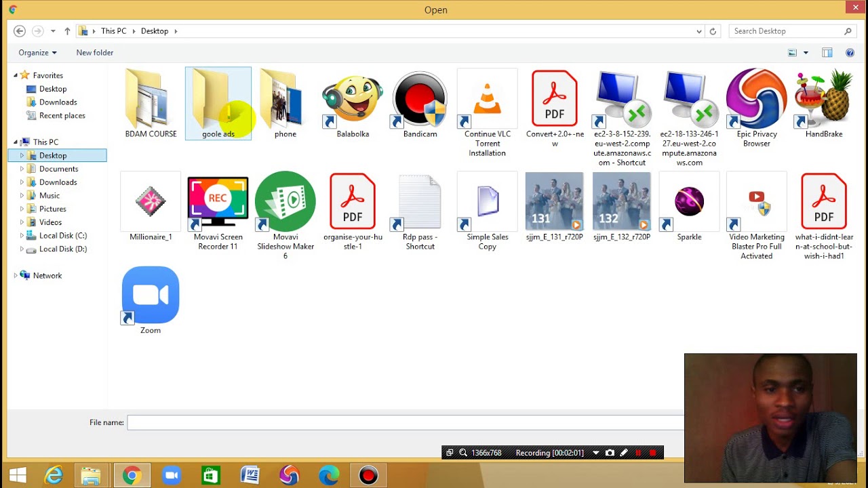
Task: Select the BDAM COURSE folder
Action: coord(151,104)
